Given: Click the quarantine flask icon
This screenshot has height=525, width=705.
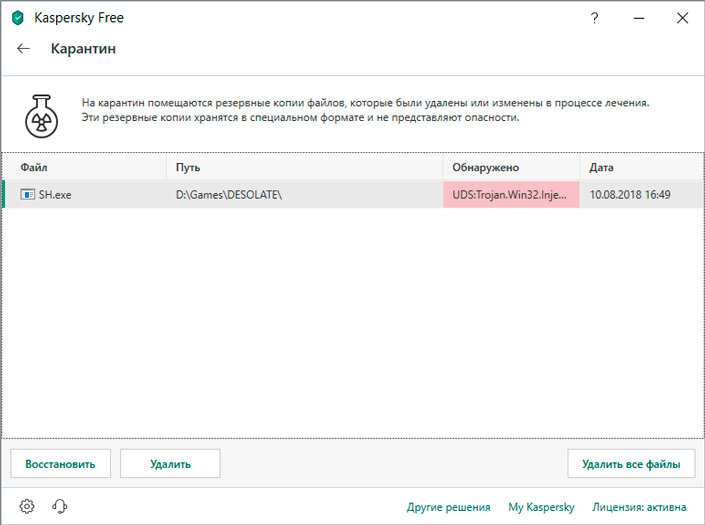Looking at the screenshot, I should point(41,116).
